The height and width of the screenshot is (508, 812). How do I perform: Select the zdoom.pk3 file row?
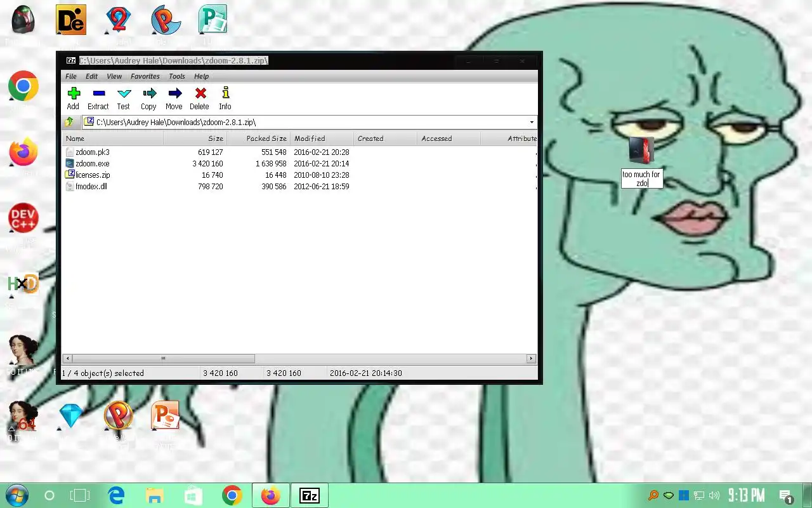pyautogui.click(x=299, y=152)
